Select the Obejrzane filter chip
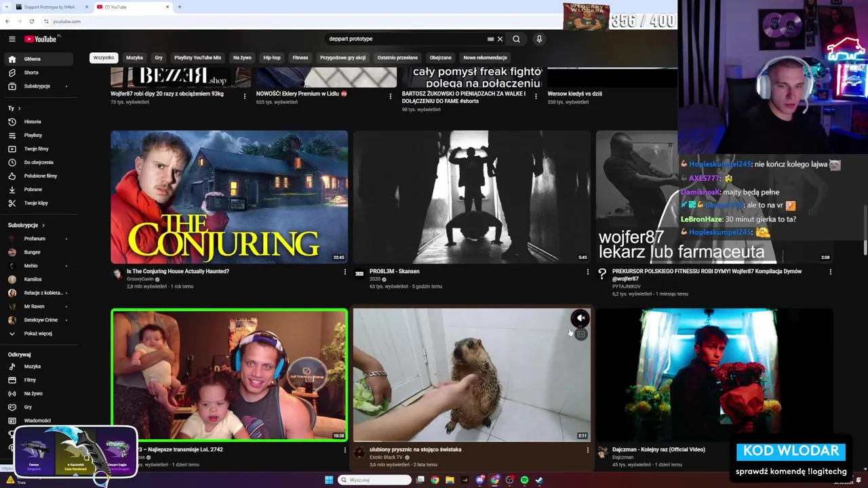Viewport: 868px width, 488px height. (x=441, y=58)
